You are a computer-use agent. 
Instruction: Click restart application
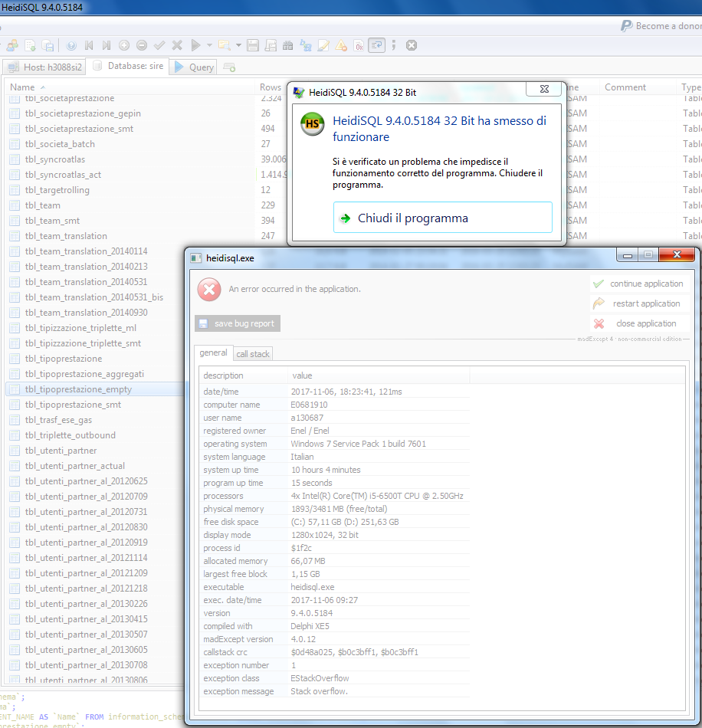coord(639,303)
